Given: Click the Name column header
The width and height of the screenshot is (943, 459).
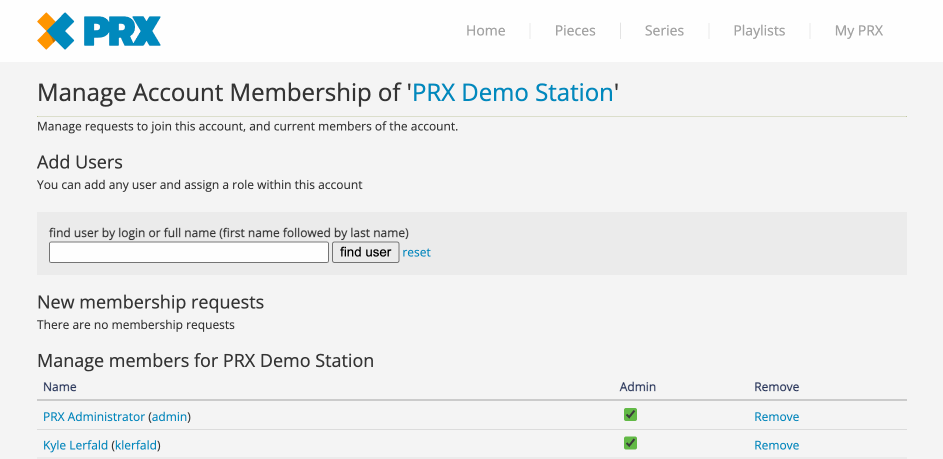Looking at the screenshot, I should 60,387.
